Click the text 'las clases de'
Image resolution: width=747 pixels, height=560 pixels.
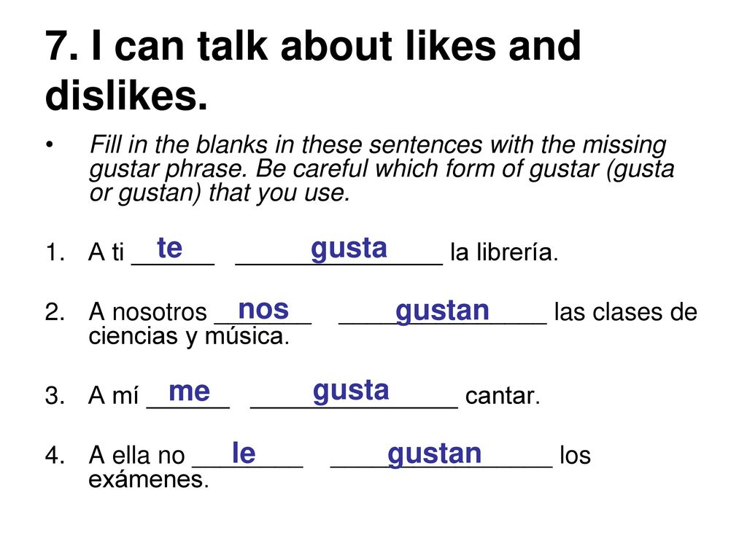click(625, 312)
